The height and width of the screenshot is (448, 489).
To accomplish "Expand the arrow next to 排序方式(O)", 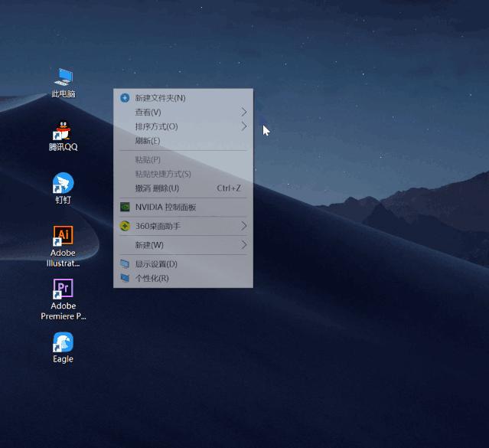I will tap(244, 126).
